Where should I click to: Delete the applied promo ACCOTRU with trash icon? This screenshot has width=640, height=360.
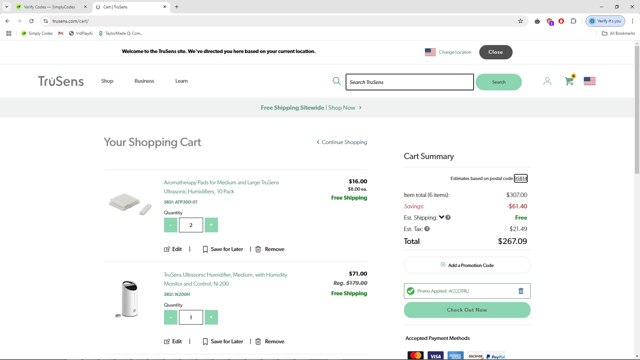click(521, 291)
